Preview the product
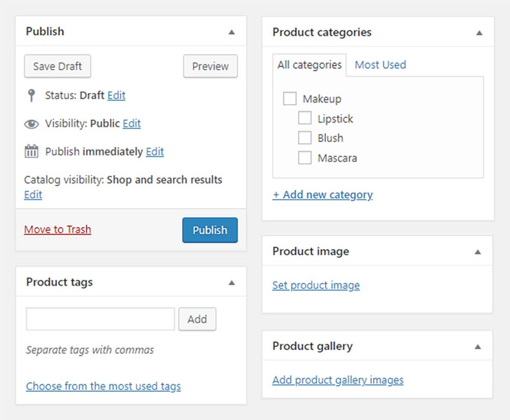Viewport: 510px width, 420px height. (211, 66)
